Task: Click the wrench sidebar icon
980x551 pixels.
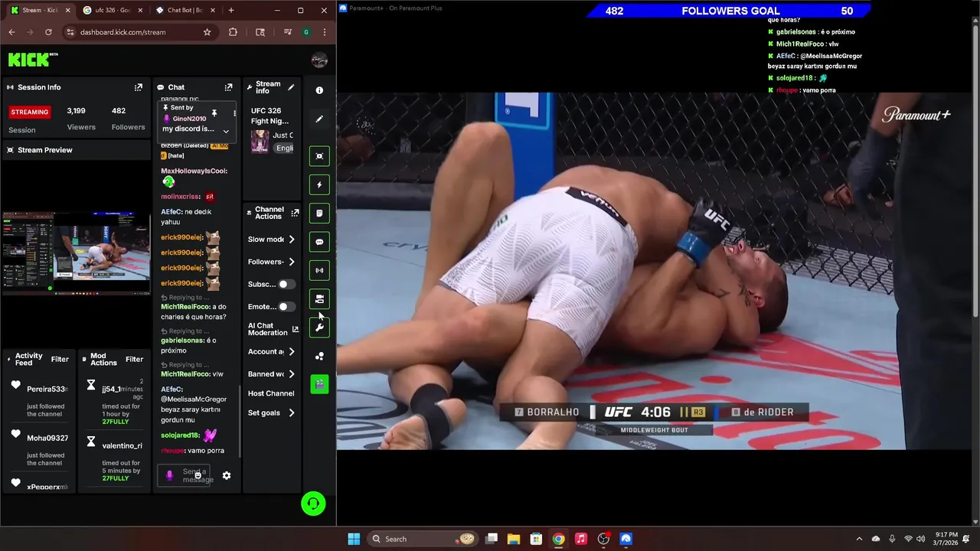Action: point(319,328)
